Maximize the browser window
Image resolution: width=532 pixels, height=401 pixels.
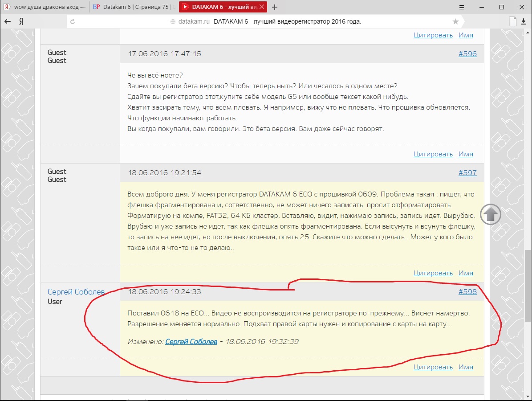[501, 7]
